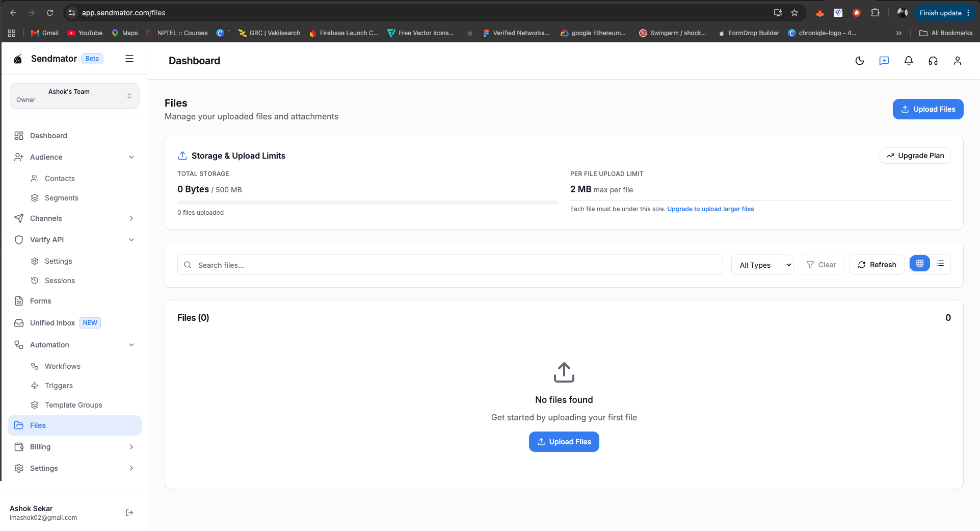Open Template Groups
This screenshot has width=980, height=531.
82,405
